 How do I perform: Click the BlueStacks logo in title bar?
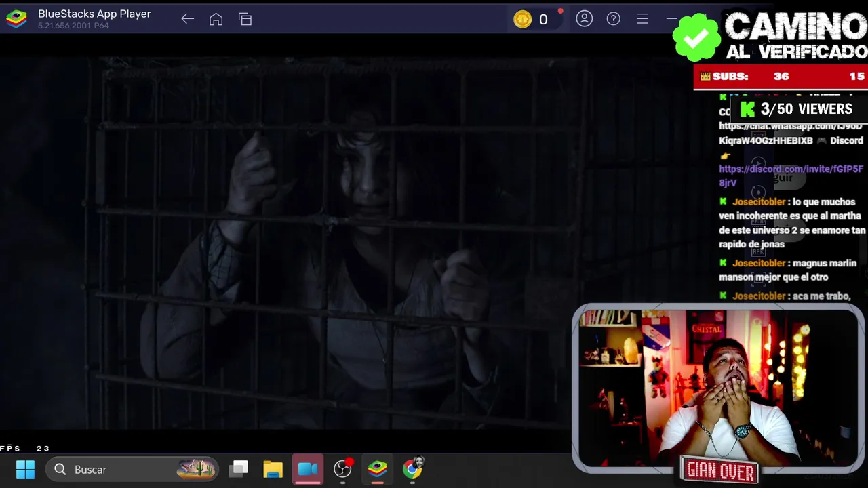pyautogui.click(x=16, y=19)
